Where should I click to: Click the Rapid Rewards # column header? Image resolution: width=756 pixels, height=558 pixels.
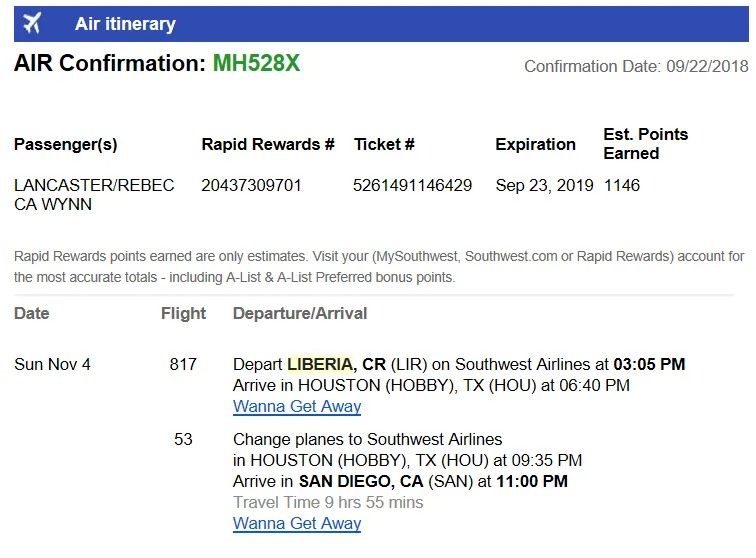point(268,144)
